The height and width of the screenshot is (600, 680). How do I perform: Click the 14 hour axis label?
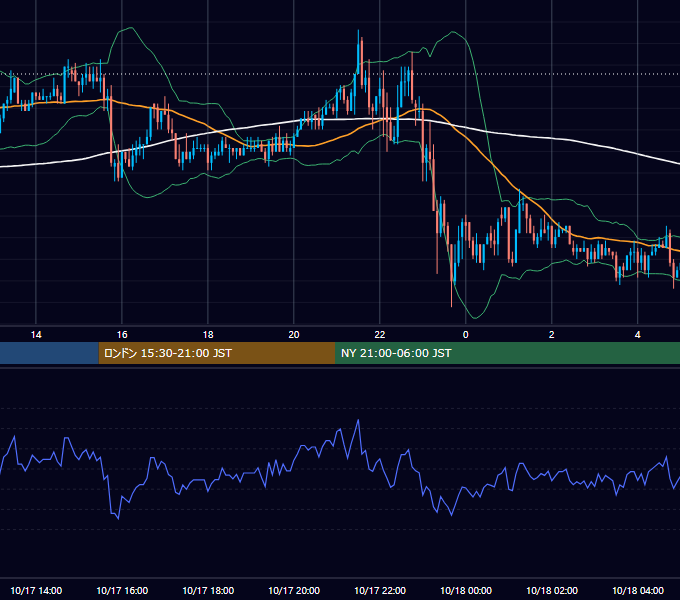click(x=36, y=335)
